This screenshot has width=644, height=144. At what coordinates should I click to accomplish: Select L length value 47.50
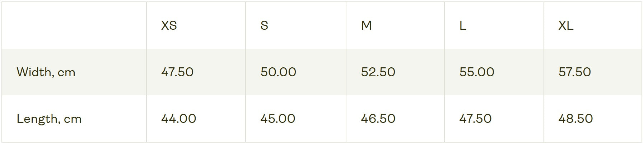(x=475, y=119)
